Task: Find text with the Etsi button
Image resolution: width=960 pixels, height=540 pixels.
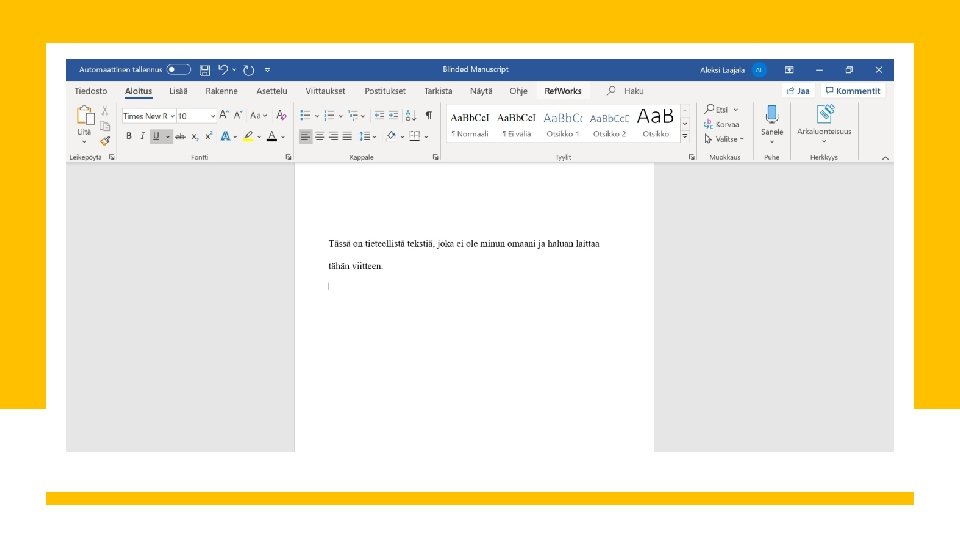Action: 721,110
